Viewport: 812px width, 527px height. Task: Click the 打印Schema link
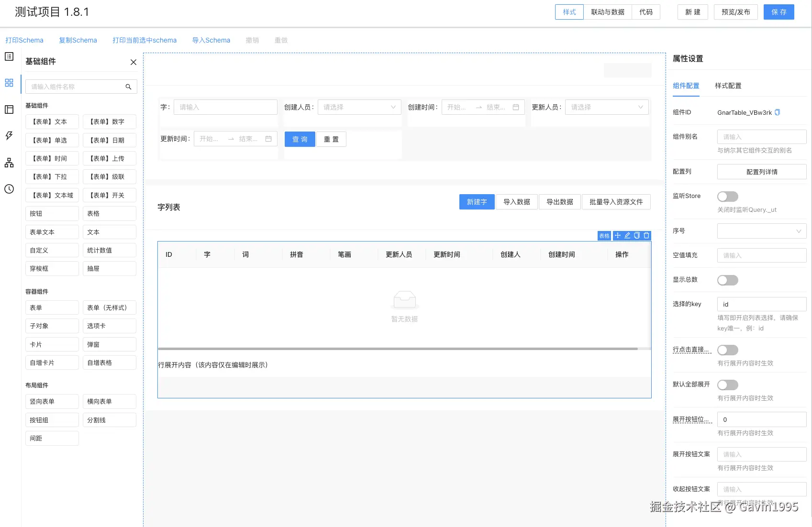tap(24, 40)
